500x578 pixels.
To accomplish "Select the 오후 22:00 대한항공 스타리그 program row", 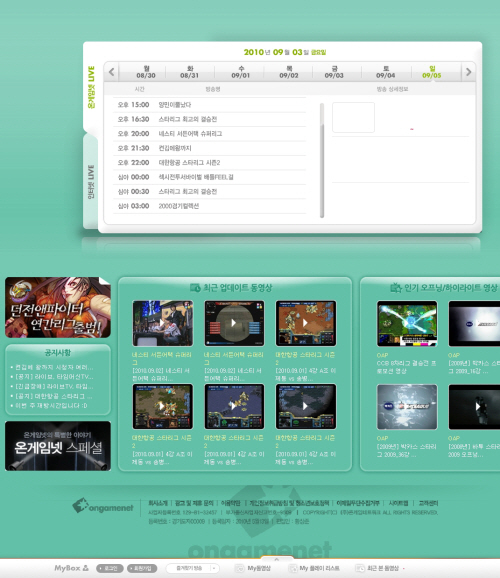I will tap(209, 163).
